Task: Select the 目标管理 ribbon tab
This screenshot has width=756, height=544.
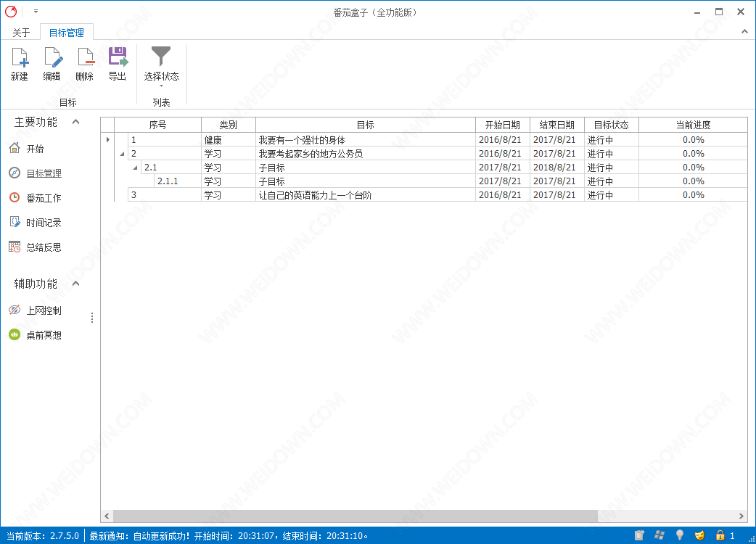Action: [67, 33]
